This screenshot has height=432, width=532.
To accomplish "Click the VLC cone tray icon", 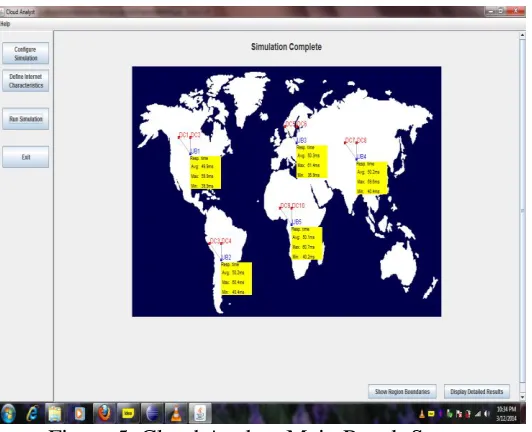I will [422, 414].
